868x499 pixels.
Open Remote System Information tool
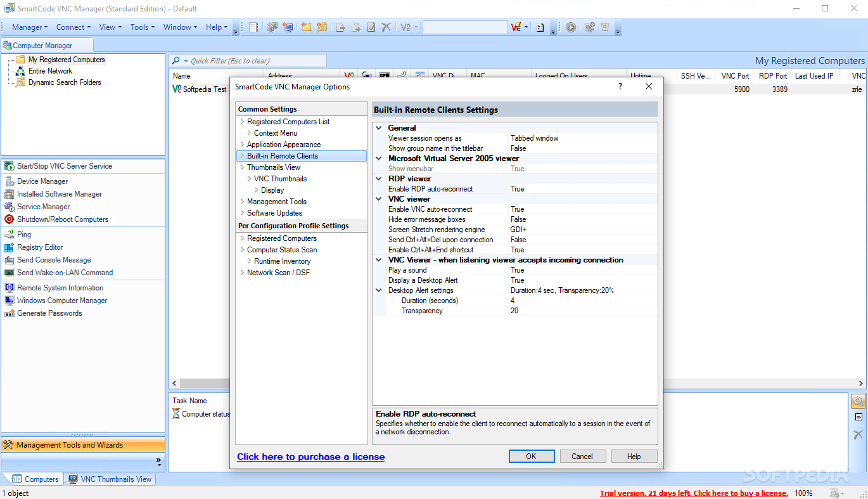point(54,288)
